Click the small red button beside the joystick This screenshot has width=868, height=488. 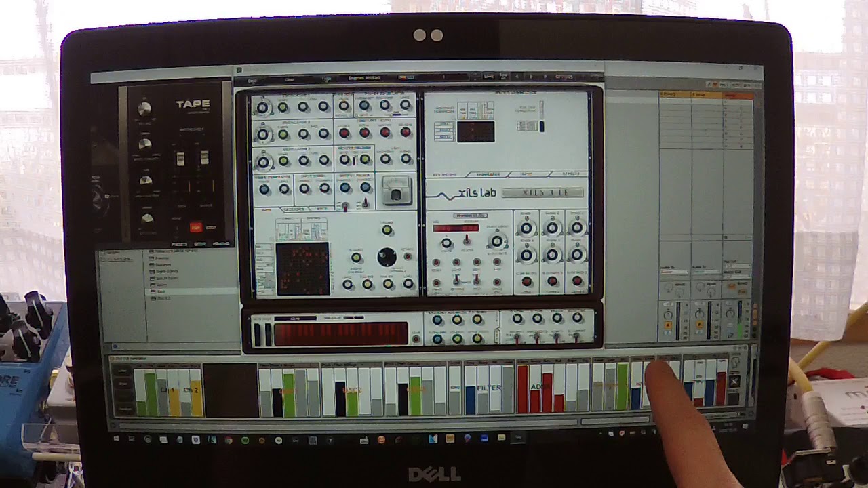point(408,258)
